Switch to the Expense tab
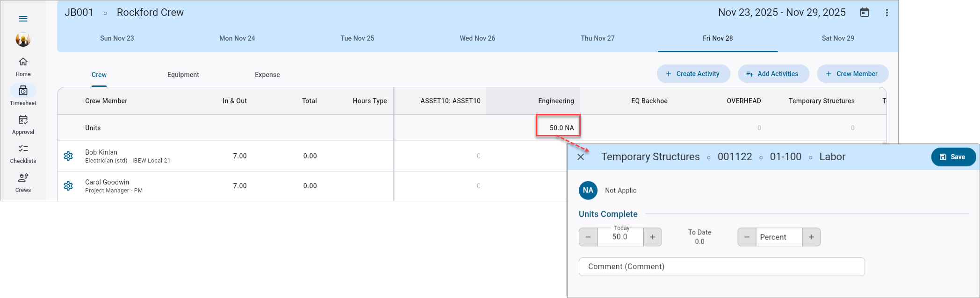This screenshot has height=298, width=980. tap(267, 75)
